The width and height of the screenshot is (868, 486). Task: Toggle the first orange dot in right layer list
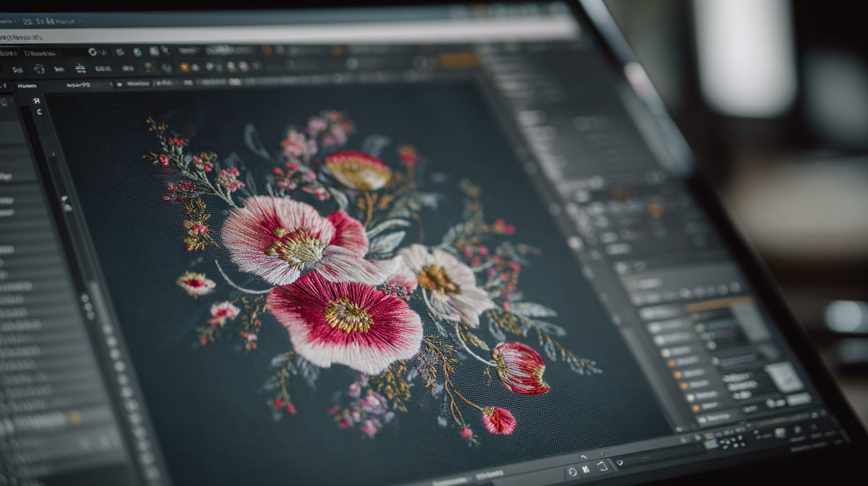click(x=671, y=362)
